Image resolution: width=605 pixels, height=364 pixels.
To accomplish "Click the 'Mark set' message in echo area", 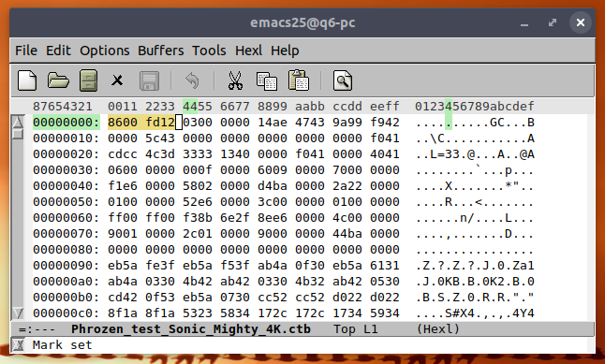I will pyautogui.click(x=63, y=345).
